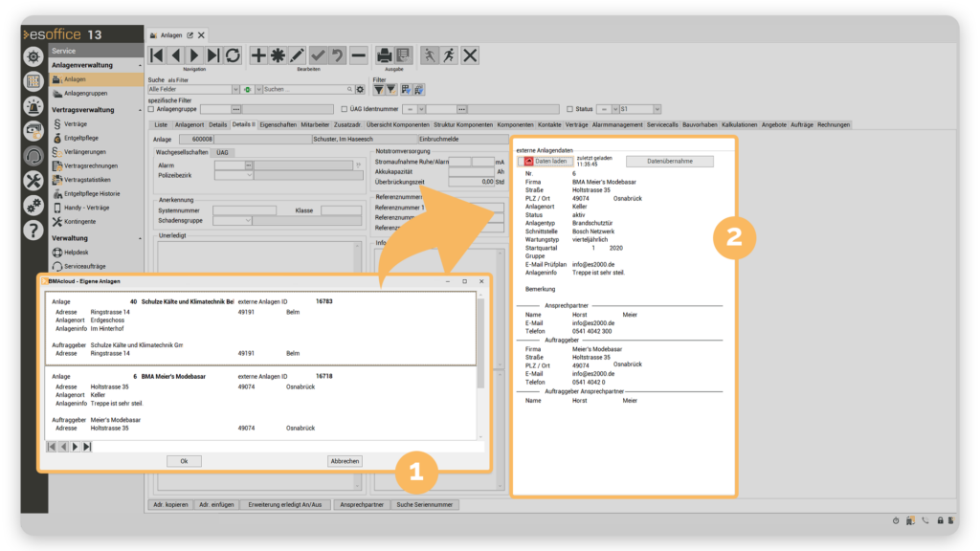Confirm changes with the checkmark icon
This screenshot has width=980, height=551.
[318, 55]
